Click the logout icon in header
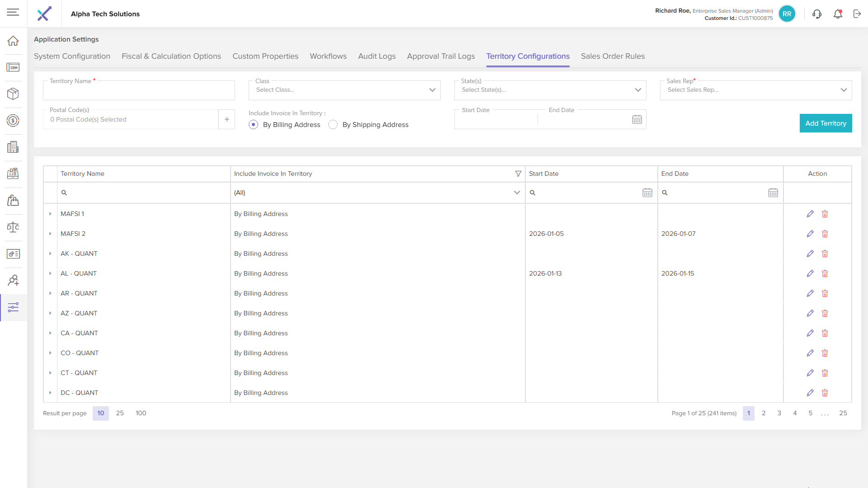The image size is (868, 488). coord(857,14)
